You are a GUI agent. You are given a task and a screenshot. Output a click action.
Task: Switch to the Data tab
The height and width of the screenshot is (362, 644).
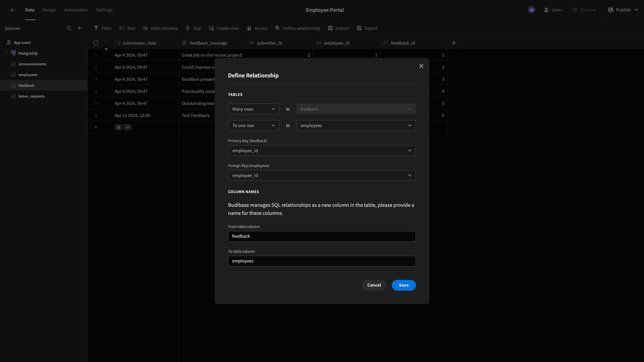tap(30, 10)
